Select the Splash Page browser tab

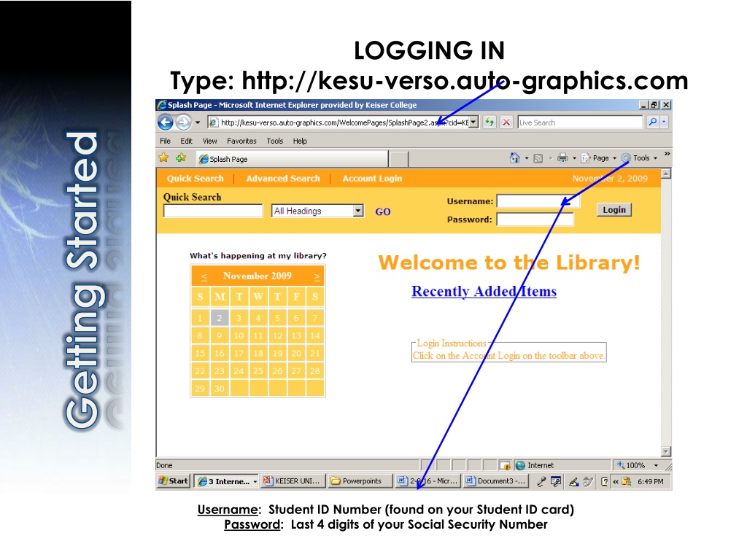(x=292, y=158)
